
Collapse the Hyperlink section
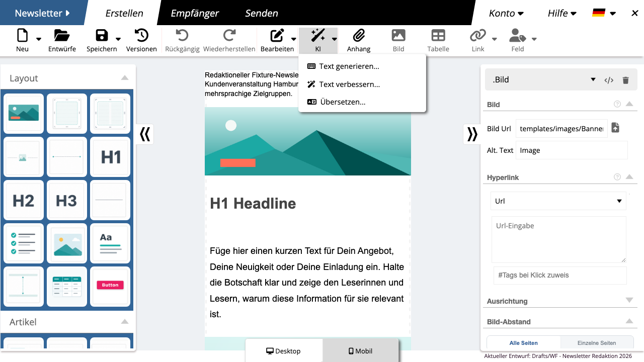629,177
